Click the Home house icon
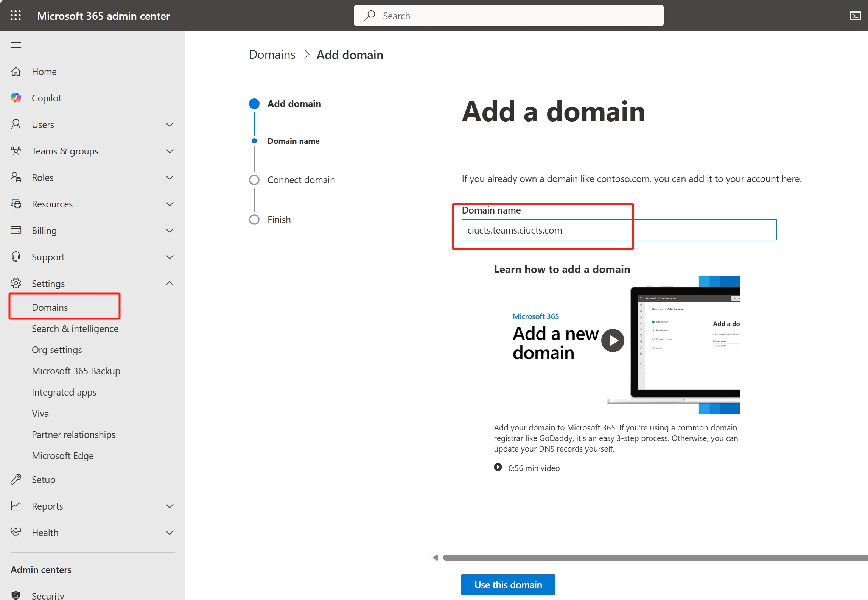 pos(16,72)
